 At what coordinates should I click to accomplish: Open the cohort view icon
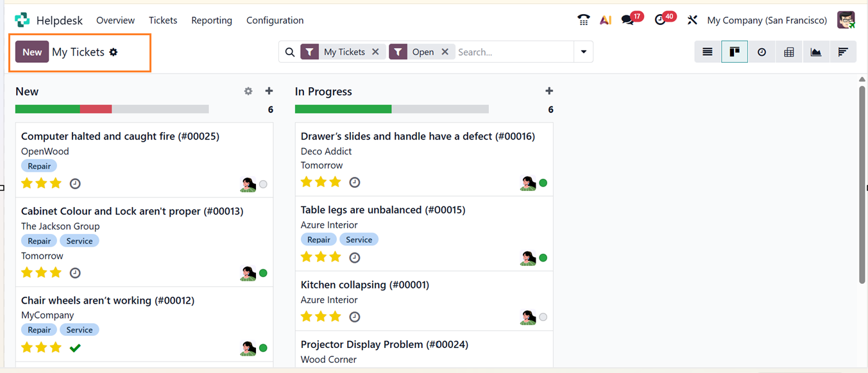843,52
